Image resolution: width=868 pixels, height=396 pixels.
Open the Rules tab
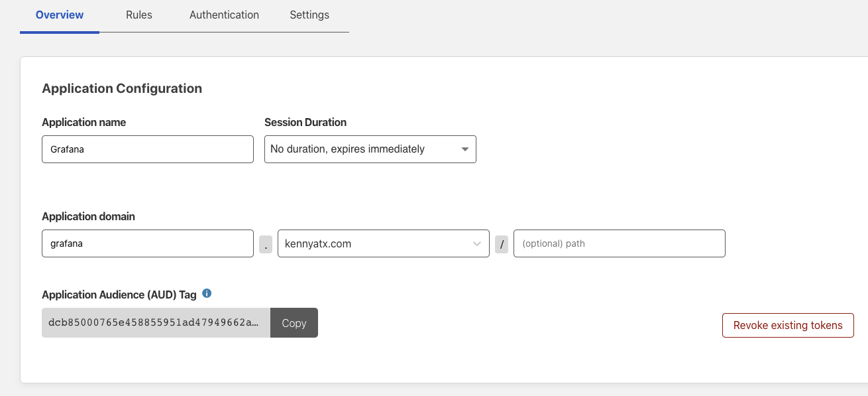click(x=139, y=15)
